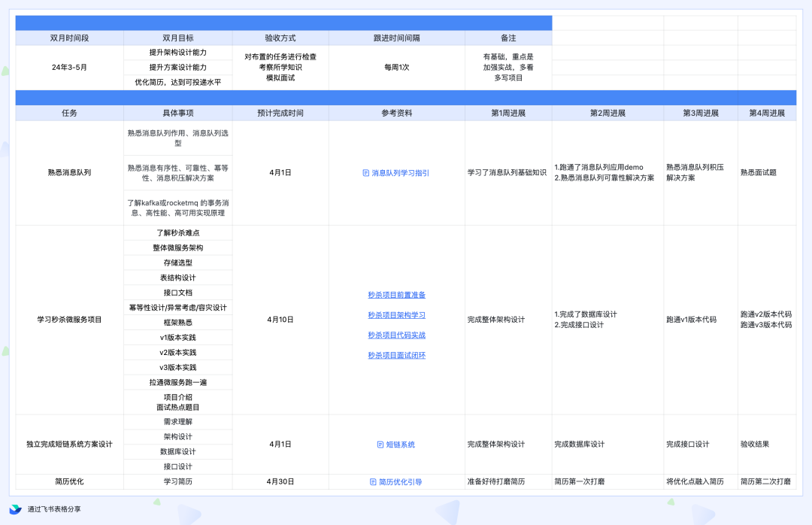The image size is (812, 525).
Task: Open the 秒杀项目架构学习 link
Action: 397,315
